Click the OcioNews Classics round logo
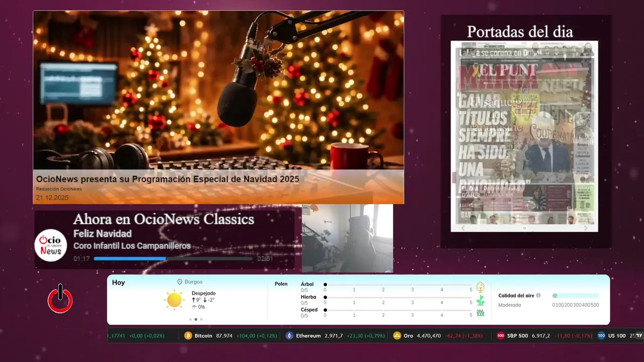 [51, 245]
